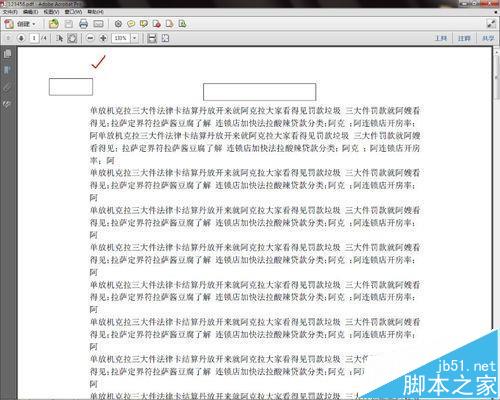Image resolution: width=500 pixels, height=400 pixels.
Task: Click the page icon with red badge
Action: (x=157, y=24)
